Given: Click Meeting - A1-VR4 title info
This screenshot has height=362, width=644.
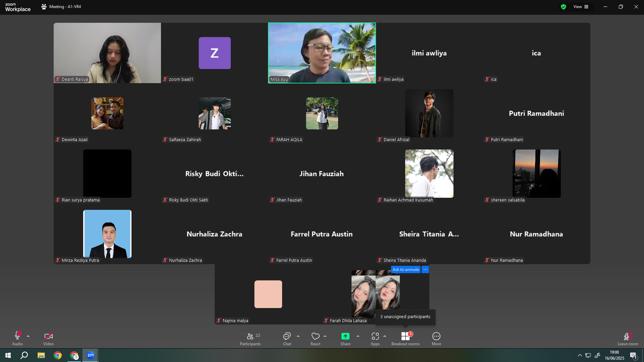Looking at the screenshot, I should (61, 7).
